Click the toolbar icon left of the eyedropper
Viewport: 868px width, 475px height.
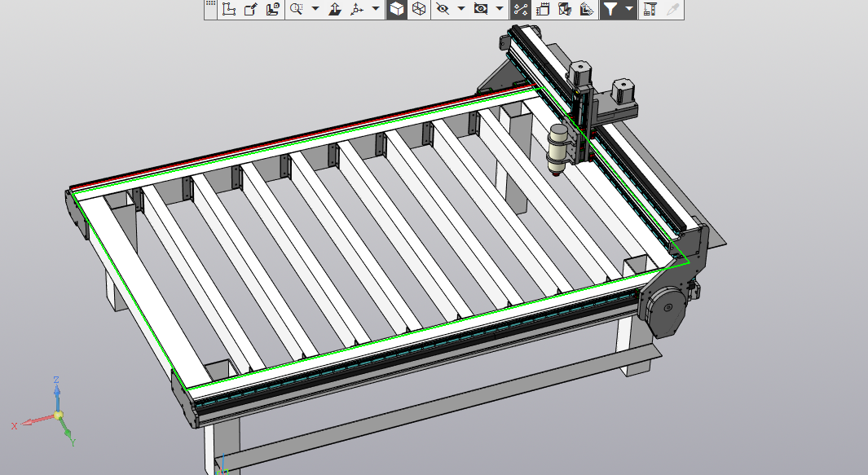pyautogui.click(x=650, y=9)
